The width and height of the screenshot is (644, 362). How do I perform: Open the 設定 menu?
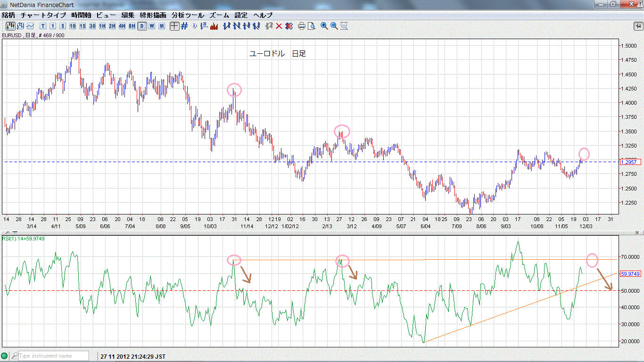pos(241,15)
